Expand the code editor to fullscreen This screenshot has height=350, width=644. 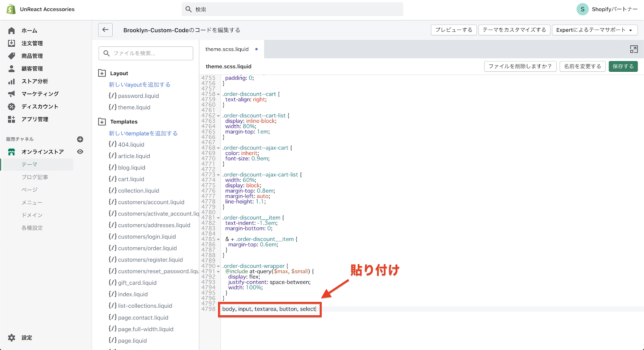click(634, 49)
